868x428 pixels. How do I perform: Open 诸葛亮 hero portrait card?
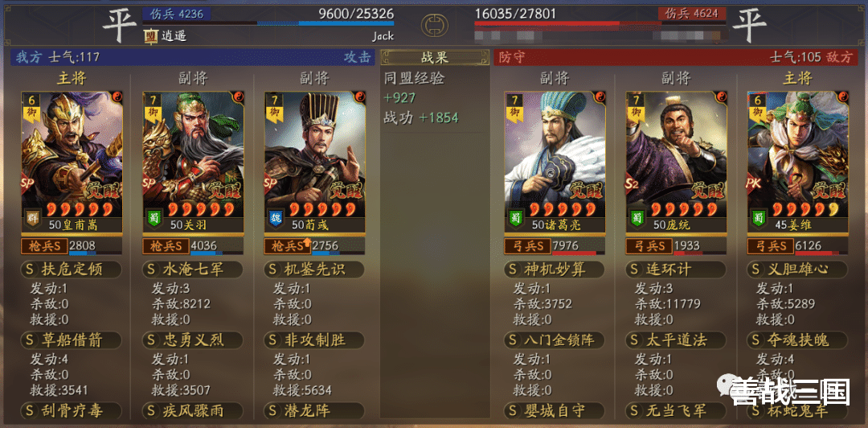555,163
